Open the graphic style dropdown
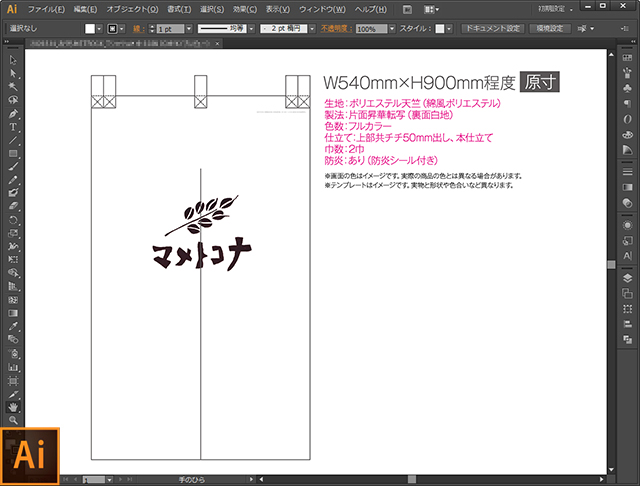Viewport: 640px width, 486px height. tap(449, 29)
